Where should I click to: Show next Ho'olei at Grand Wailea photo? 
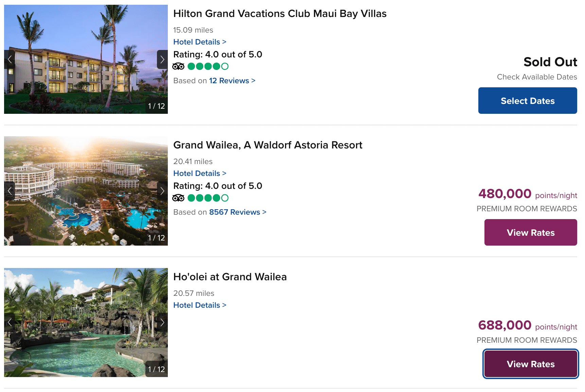(162, 322)
